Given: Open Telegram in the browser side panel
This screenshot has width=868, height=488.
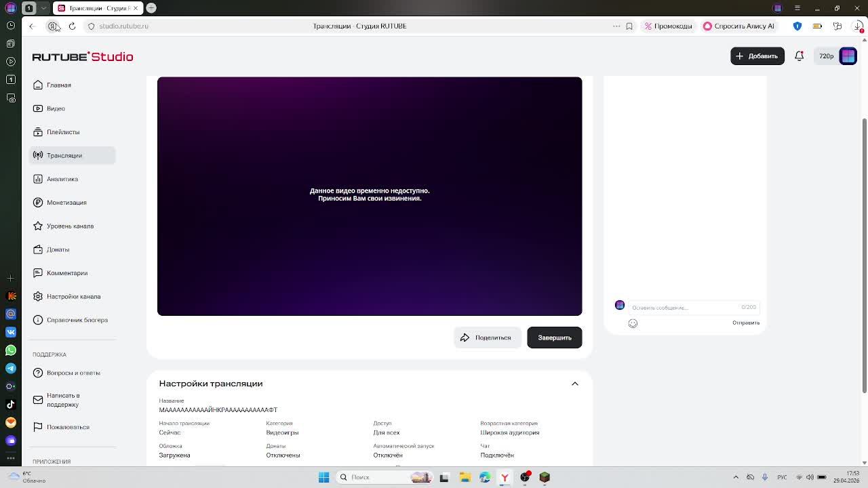Looking at the screenshot, I should [x=11, y=368].
